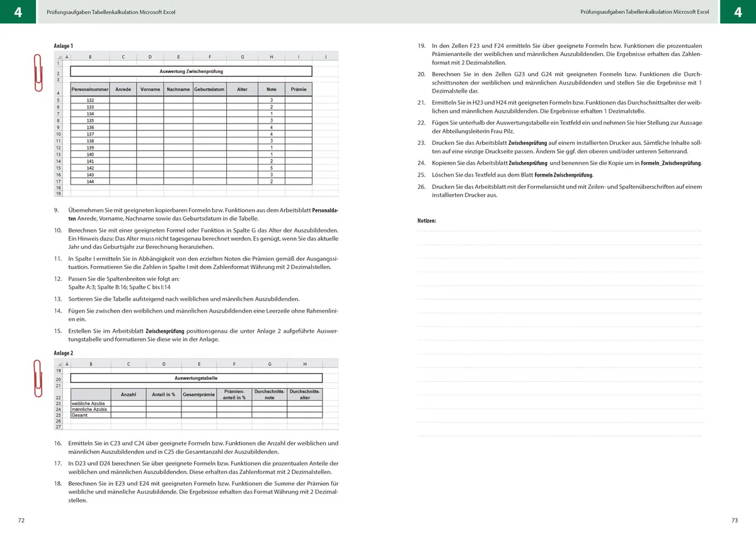The image size is (756, 535).
Task: Select the cell containing Personalnummer 138
Action: pyautogui.click(x=90, y=141)
